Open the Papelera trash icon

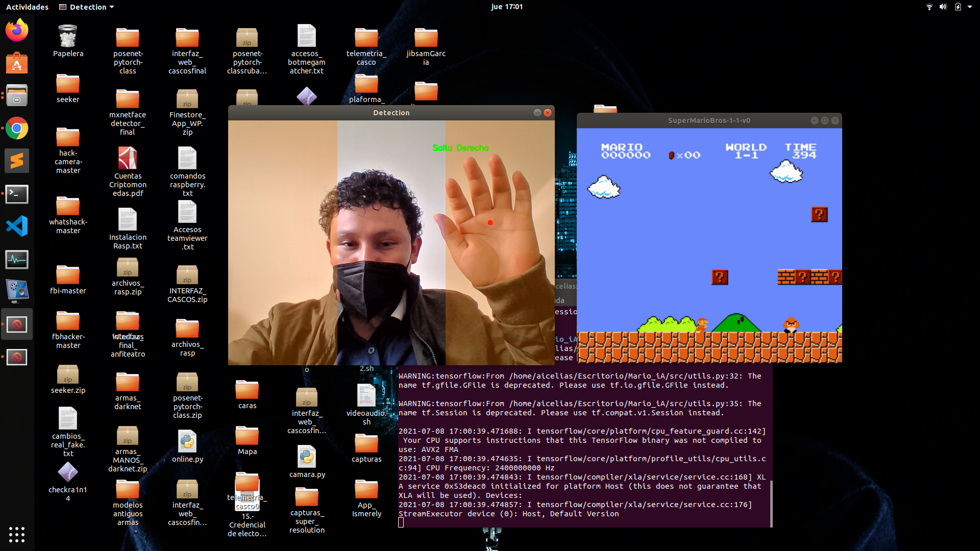68,37
